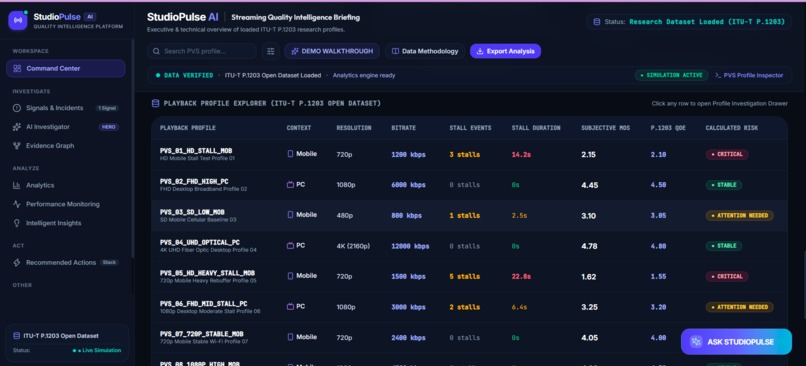This screenshot has height=366, width=806.
Task: Click the Signals & Incidents alert icon
Action: [x=16, y=108]
